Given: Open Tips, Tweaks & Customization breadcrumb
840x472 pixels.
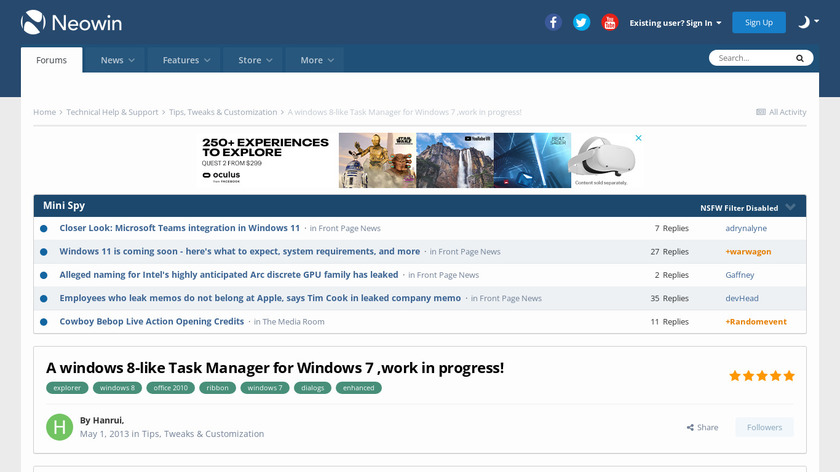Looking at the screenshot, I should 223,112.
